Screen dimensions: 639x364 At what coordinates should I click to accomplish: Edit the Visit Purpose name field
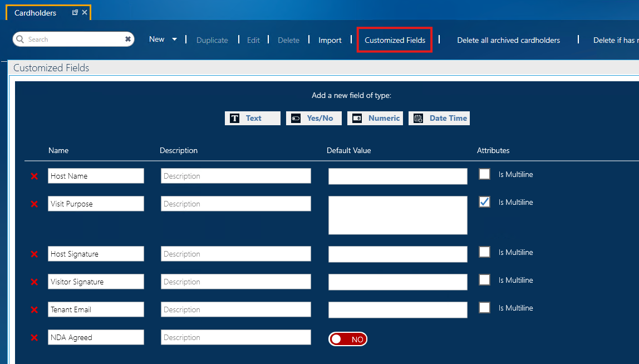pyautogui.click(x=96, y=204)
